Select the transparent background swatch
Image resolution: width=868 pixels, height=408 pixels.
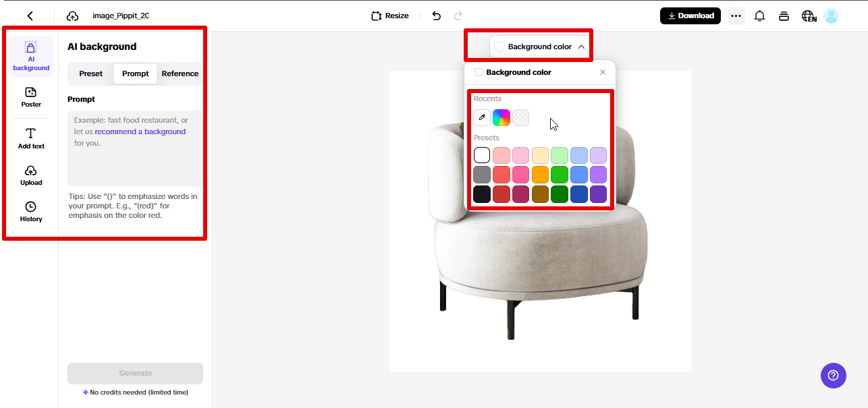click(x=520, y=117)
